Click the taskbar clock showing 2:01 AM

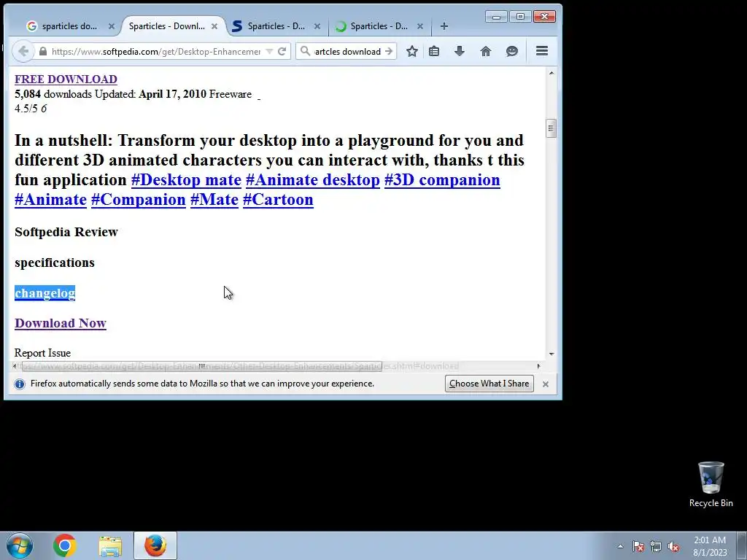710,546
